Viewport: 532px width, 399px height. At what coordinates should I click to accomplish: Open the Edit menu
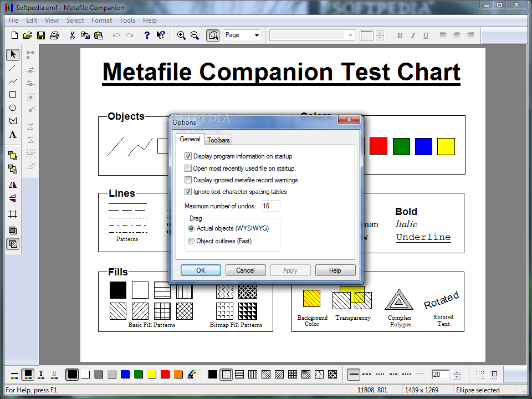[x=32, y=21]
